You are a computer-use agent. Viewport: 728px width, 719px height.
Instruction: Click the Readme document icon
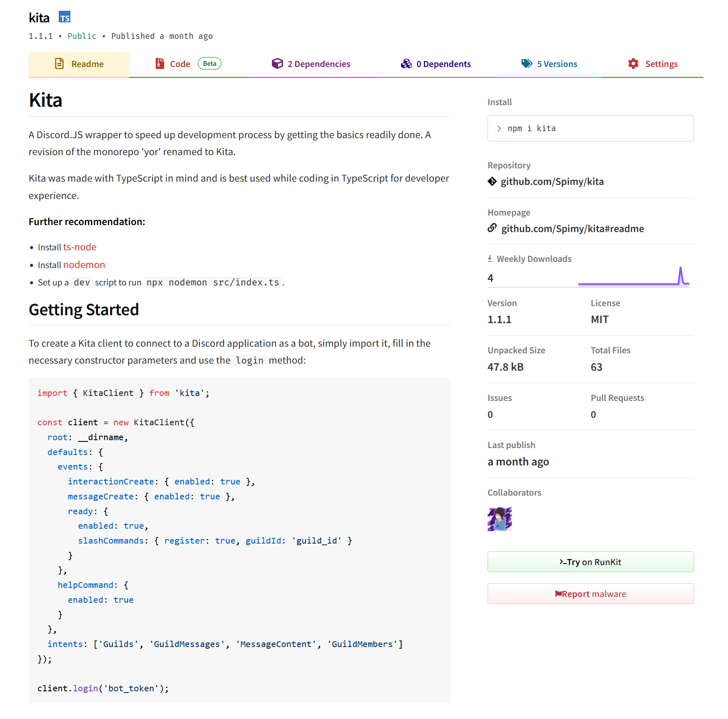point(60,64)
